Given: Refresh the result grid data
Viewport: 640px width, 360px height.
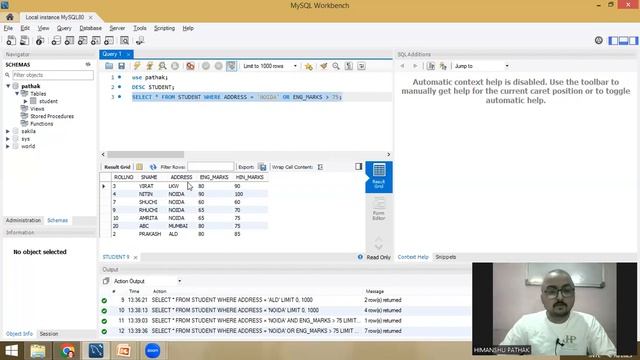Looking at the screenshot, I should click(153, 167).
